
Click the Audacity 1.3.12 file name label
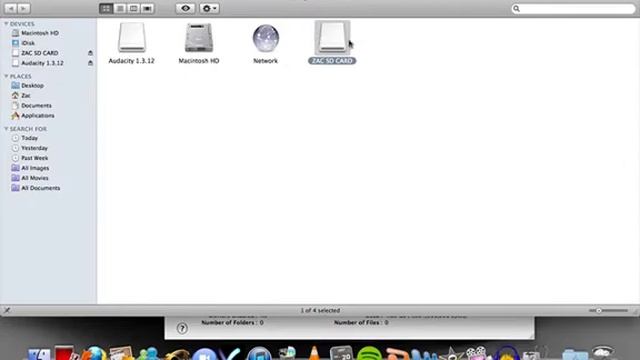click(x=131, y=61)
